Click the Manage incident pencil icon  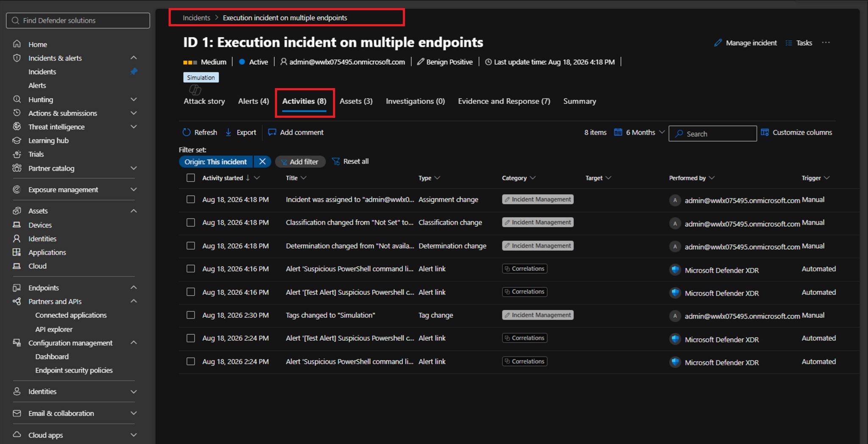click(x=718, y=43)
